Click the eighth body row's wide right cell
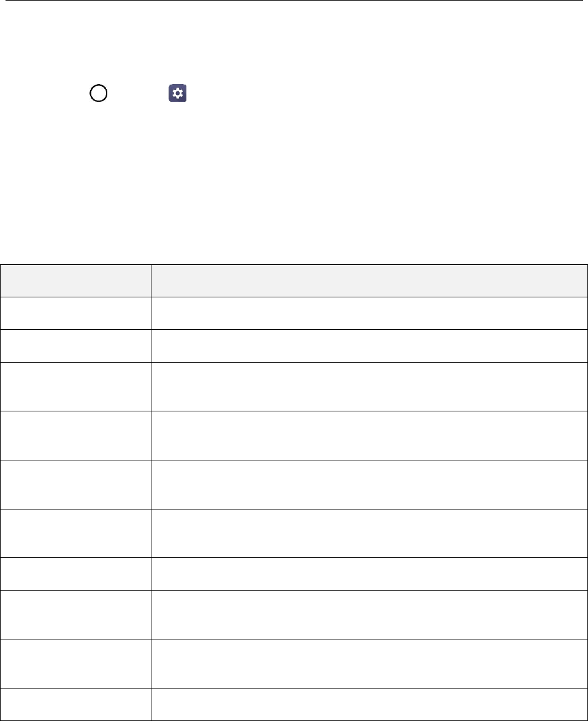 tap(370, 615)
